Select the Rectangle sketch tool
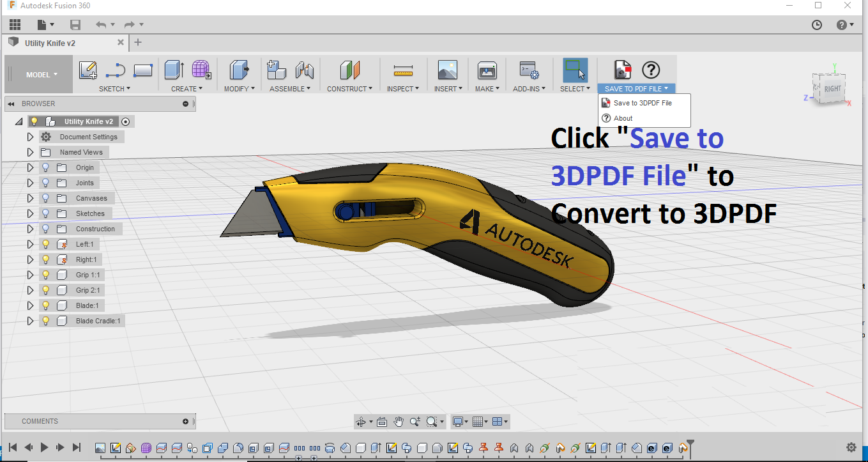 pos(143,70)
